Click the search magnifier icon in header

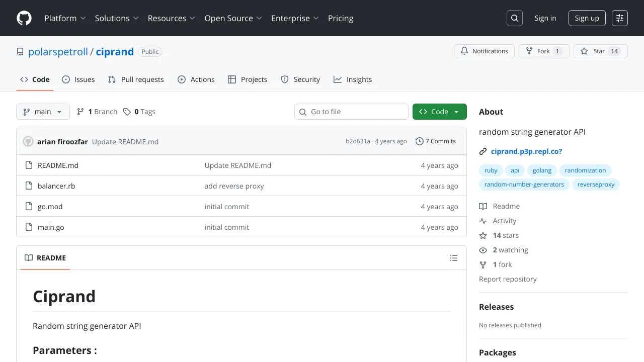coord(515,18)
